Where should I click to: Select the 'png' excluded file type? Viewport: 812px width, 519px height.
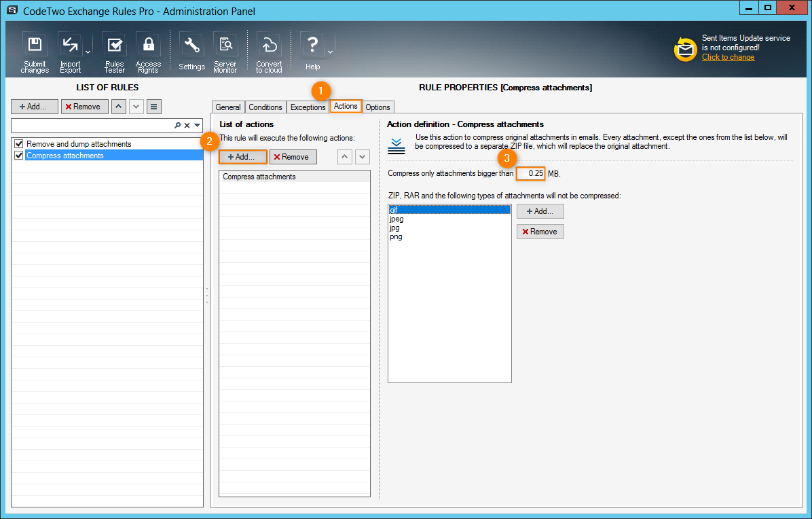pos(449,236)
